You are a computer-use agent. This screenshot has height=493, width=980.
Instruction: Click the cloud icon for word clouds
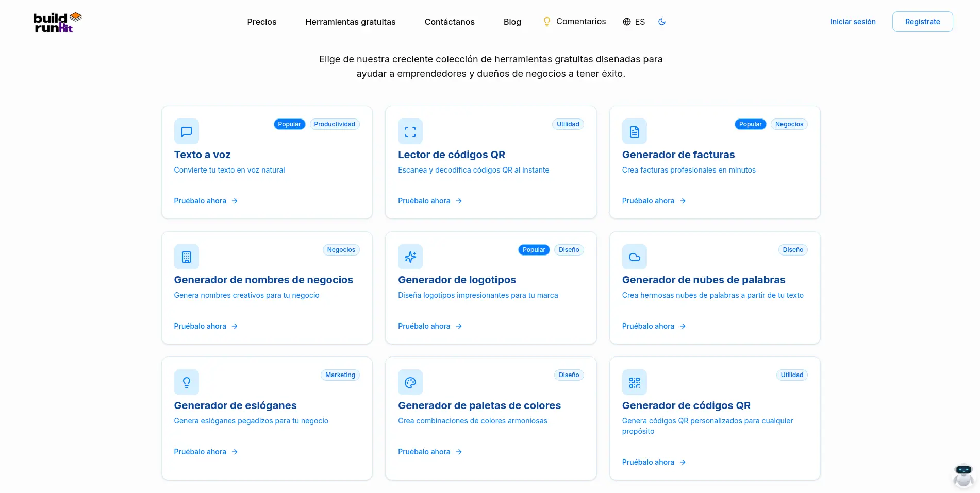pyautogui.click(x=634, y=257)
